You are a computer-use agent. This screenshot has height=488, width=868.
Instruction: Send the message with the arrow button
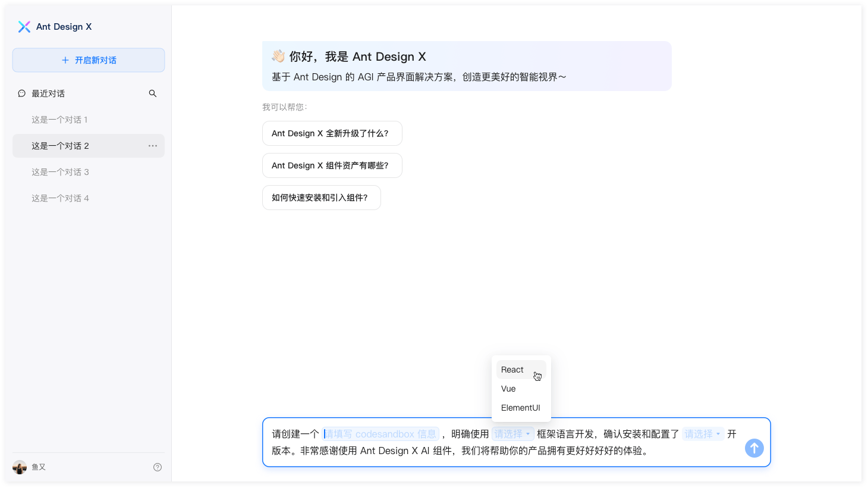(x=754, y=448)
